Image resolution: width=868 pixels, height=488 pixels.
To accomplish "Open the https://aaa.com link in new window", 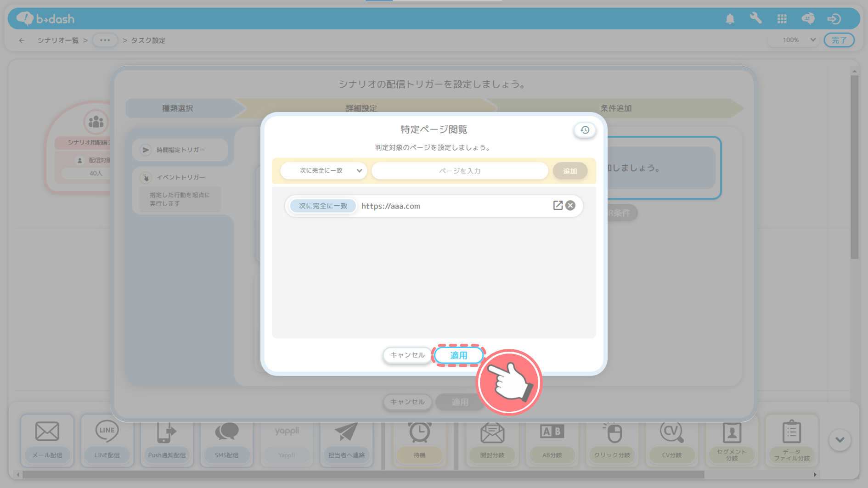I will tap(558, 205).
